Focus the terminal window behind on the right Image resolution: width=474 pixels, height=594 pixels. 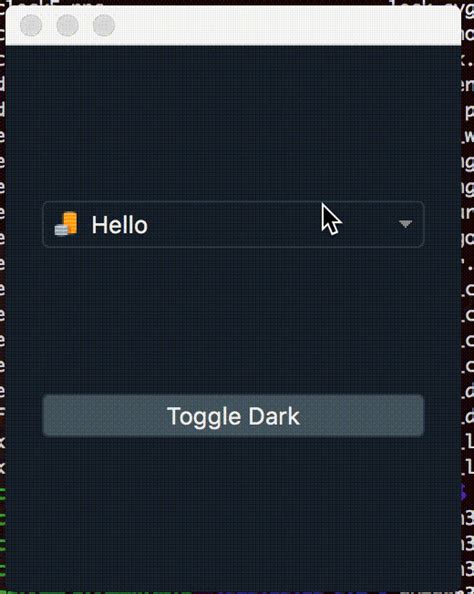pyautogui.click(x=468, y=303)
